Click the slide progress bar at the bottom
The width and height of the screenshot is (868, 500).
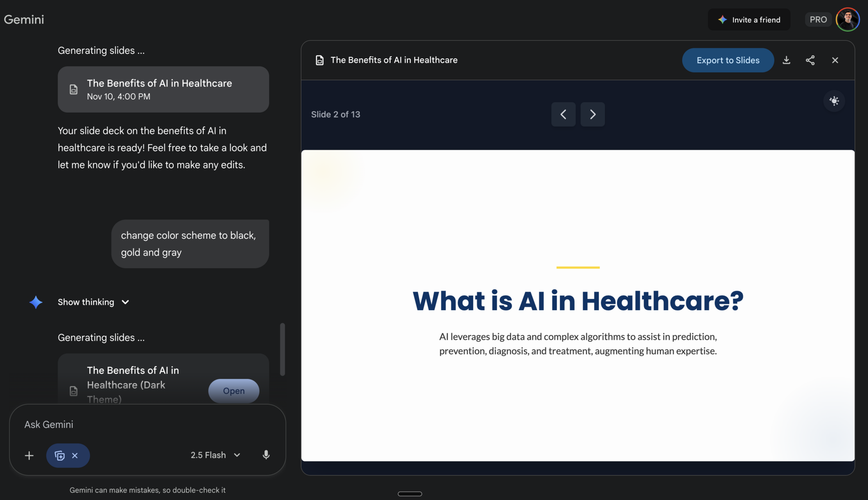point(410,493)
